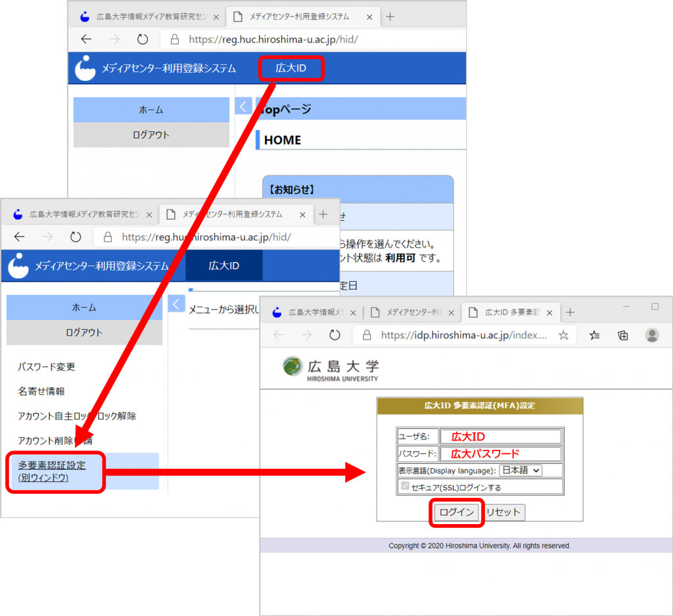Click the ログイン button
This screenshot has height=616, width=673.
(456, 512)
